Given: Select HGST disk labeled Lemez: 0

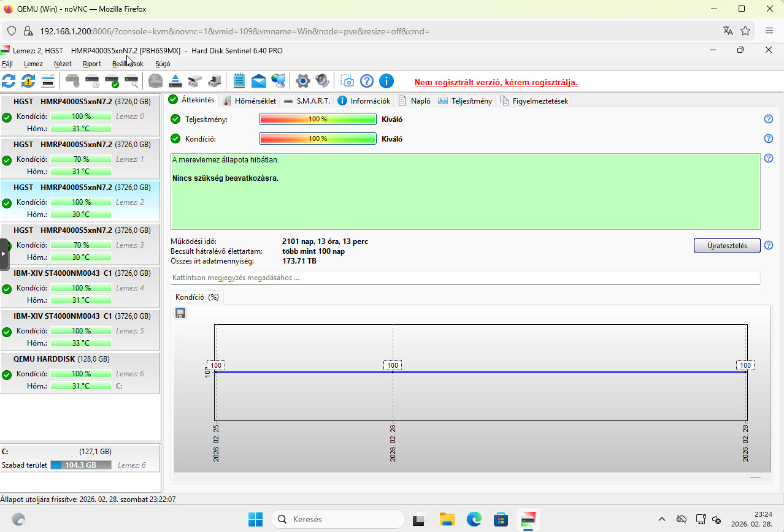Looking at the screenshot, I should [80, 116].
